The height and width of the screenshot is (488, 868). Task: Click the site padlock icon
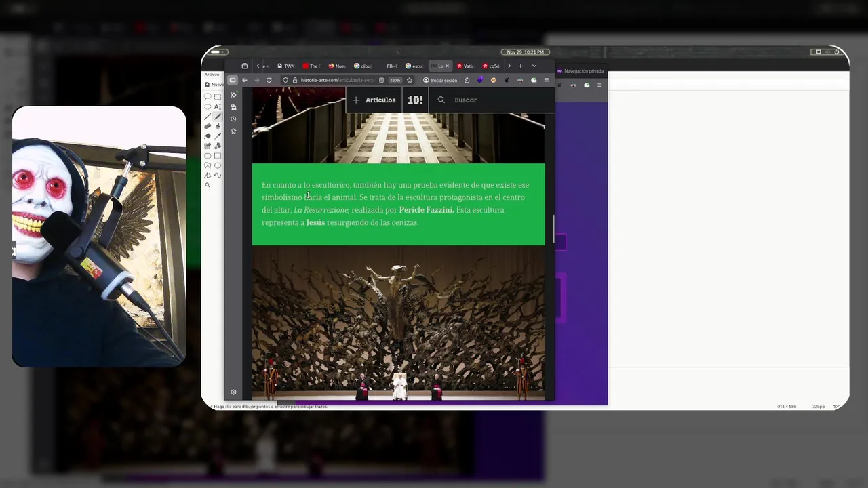[x=294, y=80]
